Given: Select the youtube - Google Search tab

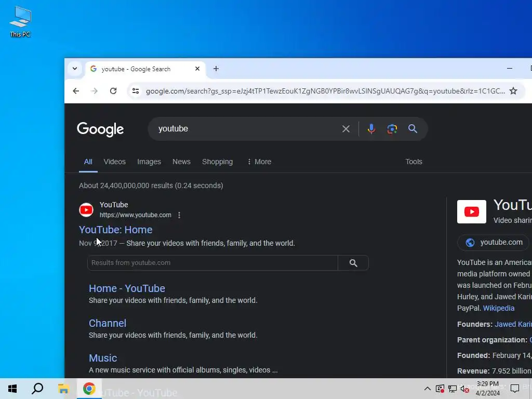Looking at the screenshot, I should point(145,69).
